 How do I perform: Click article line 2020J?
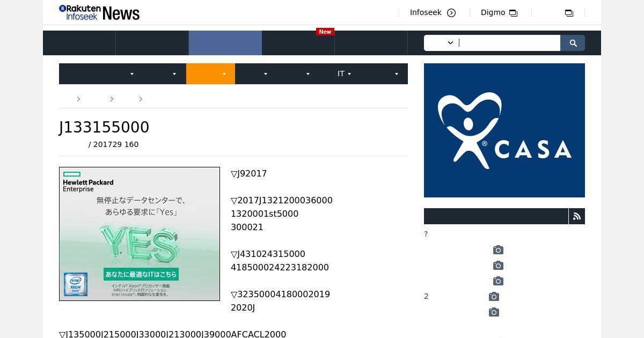point(243,307)
